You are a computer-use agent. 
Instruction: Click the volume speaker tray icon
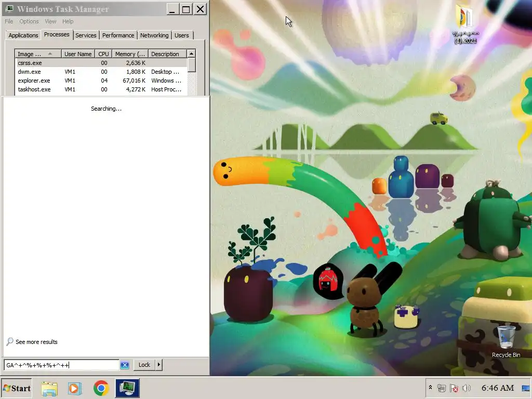(x=467, y=388)
